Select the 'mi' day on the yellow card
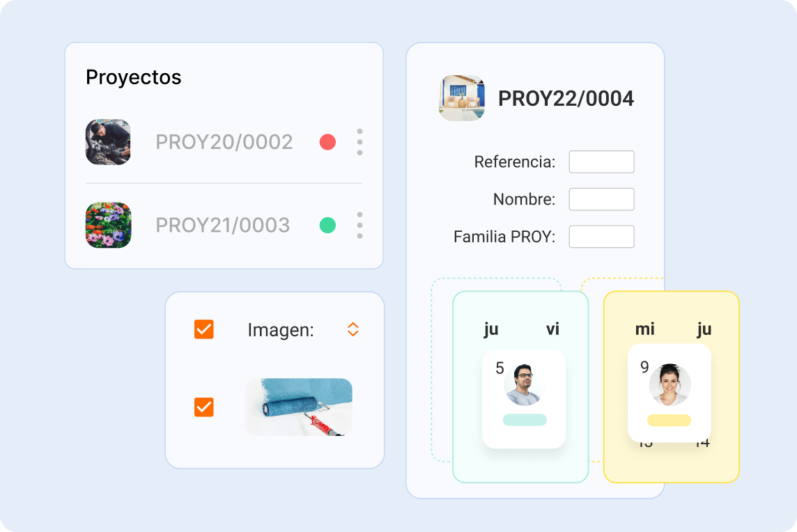Screen dimensions: 797x532 pos(645,329)
